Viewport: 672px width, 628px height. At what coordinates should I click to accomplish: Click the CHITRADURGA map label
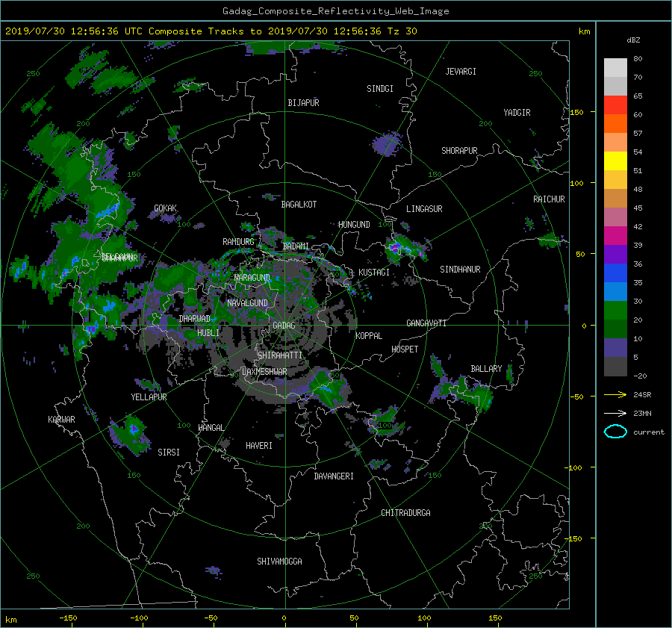tap(405, 513)
